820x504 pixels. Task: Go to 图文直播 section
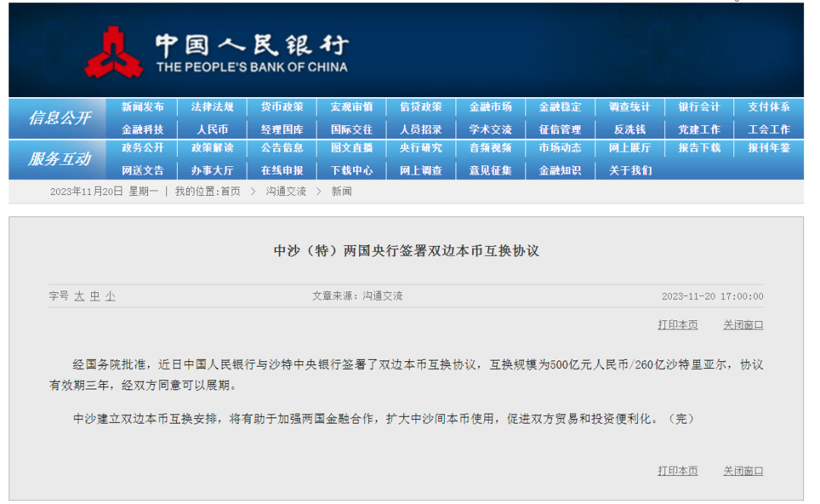[352, 148]
